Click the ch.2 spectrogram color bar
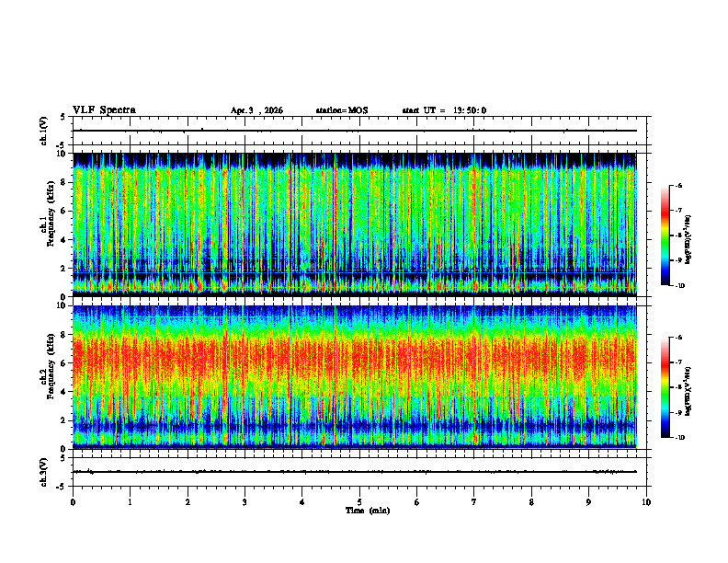 (665, 387)
